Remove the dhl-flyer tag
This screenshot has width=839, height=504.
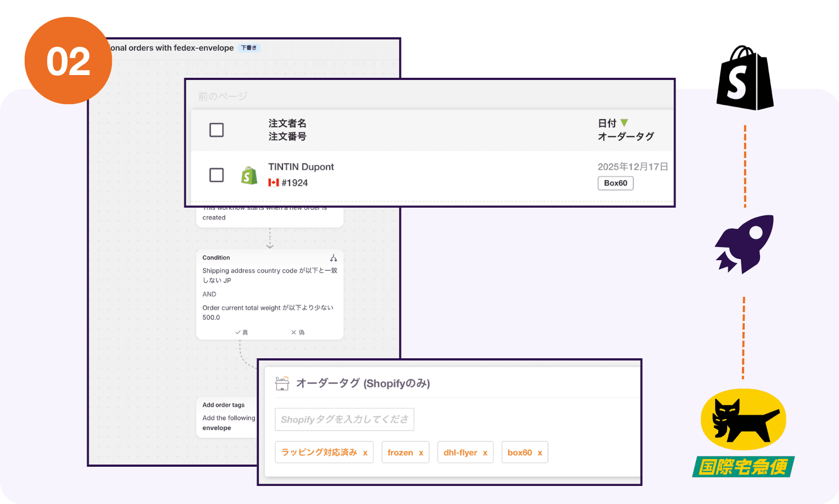[485, 452]
